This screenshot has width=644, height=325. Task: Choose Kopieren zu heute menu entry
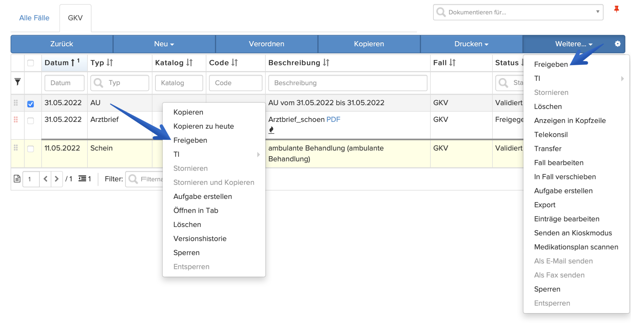203,126
